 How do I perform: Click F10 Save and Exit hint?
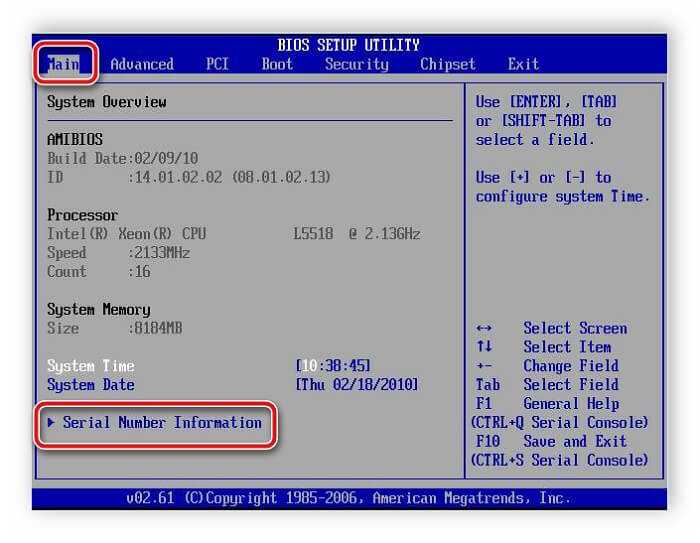tap(548, 442)
